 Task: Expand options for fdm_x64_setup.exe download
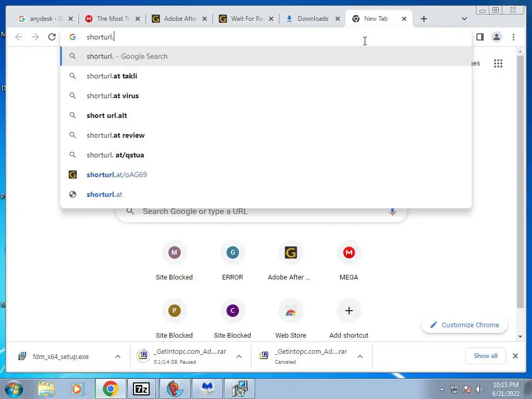118,356
